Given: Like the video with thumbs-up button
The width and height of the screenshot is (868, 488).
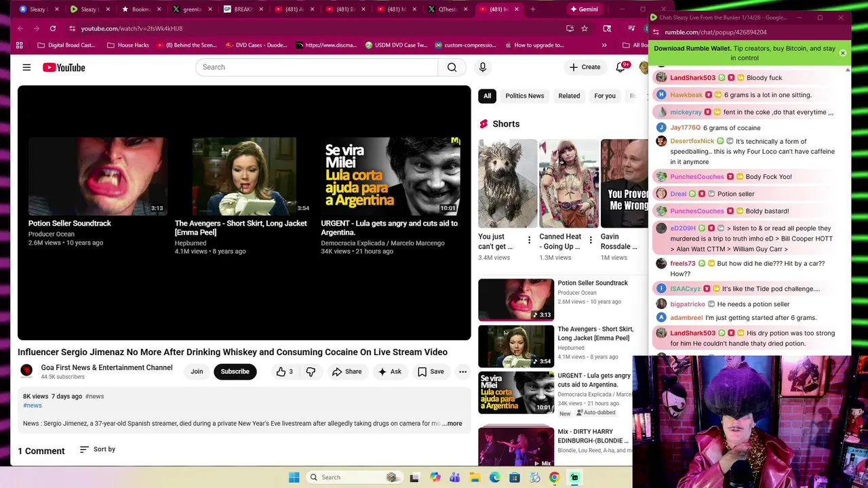Looking at the screenshot, I should pyautogui.click(x=284, y=371).
